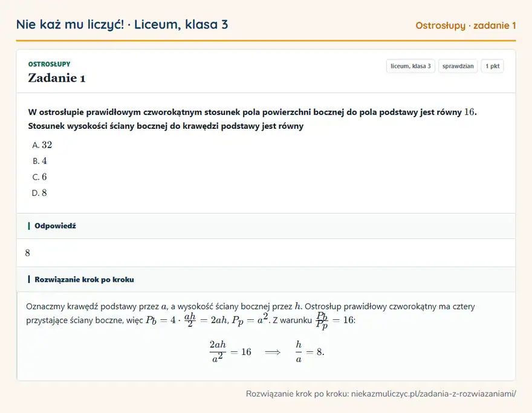
Task: Select answer option C. 6
Action: (39, 177)
